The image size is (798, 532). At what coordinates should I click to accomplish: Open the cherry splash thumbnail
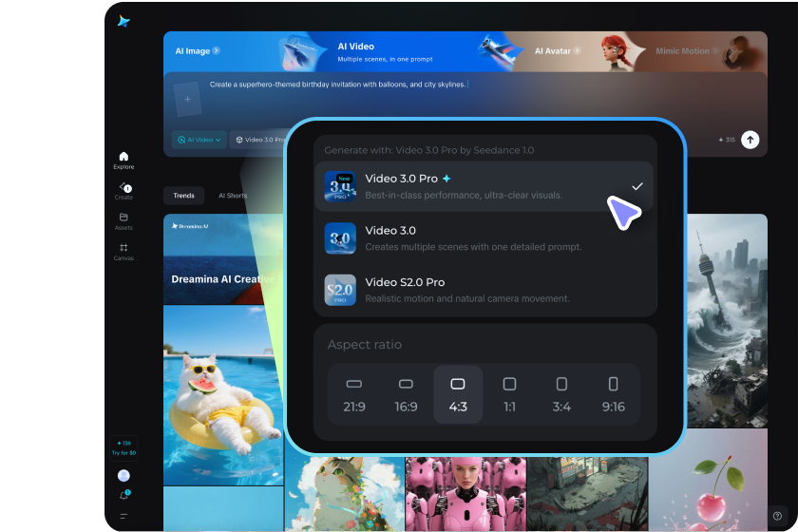708,480
